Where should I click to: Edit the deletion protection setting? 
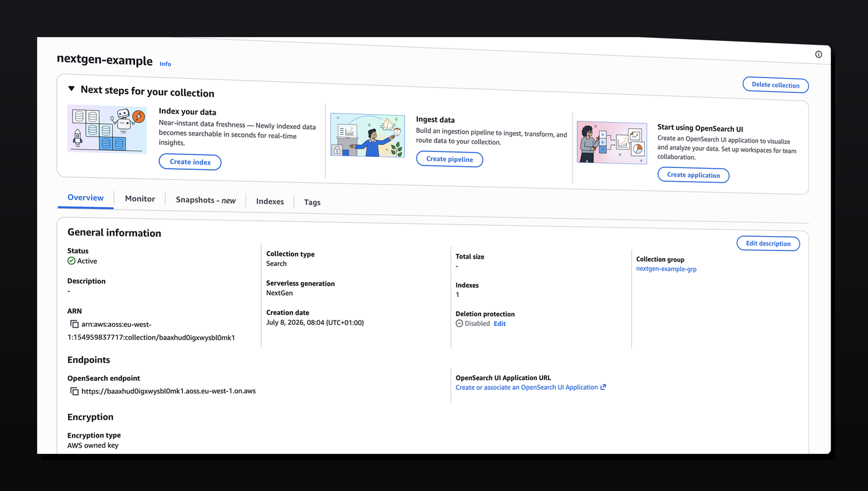(500, 324)
